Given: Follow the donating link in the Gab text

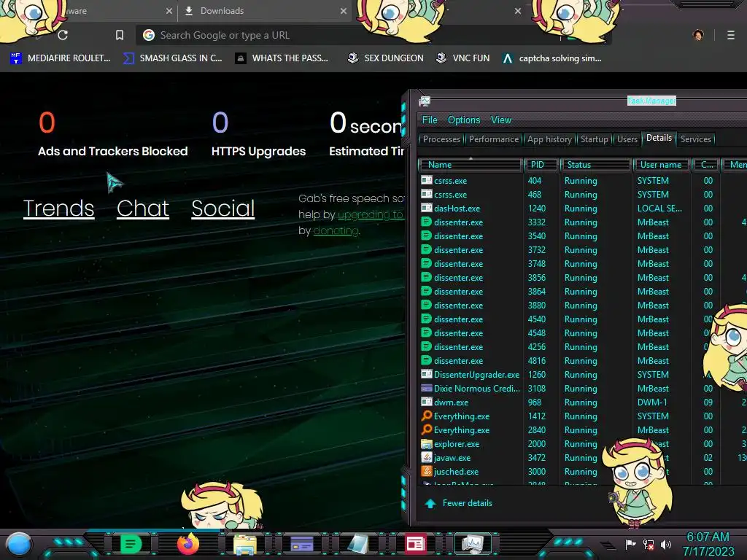Looking at the screenshot, I should click(336, 230).
